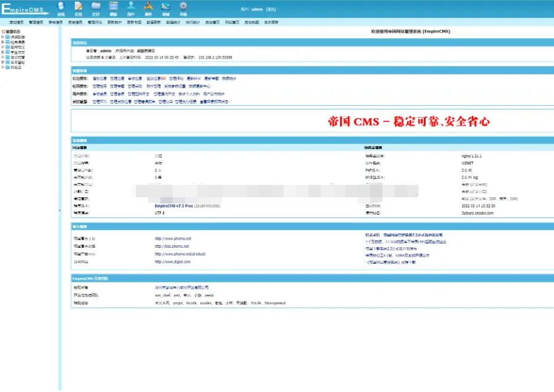Open the 栏目 (Columns) top navigation icon
The image size is (554, 392).
95,7
